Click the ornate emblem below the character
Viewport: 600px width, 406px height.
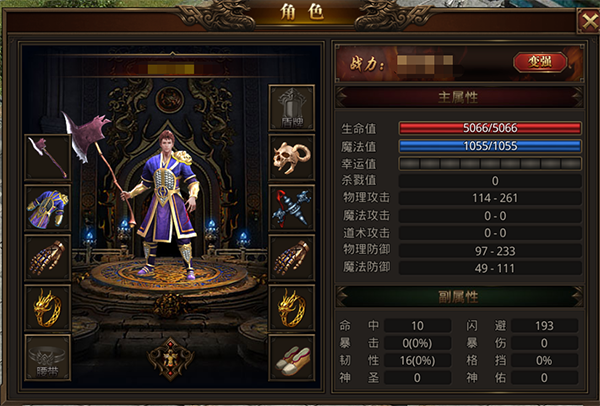pyautogui.click(x=171, y=359)
